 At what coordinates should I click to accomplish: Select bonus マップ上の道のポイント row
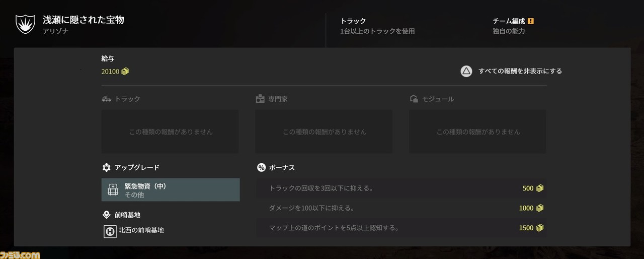point(401,228)
